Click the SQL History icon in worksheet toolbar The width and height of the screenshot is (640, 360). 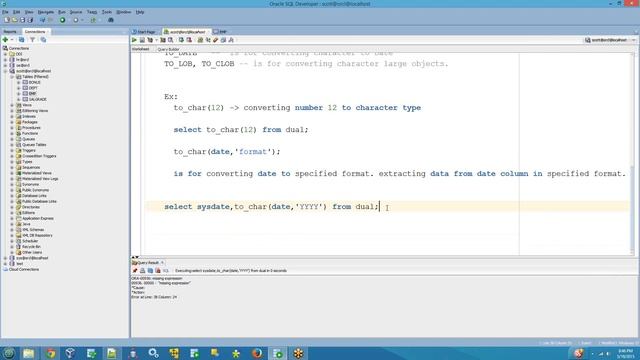tap(223, 40)
